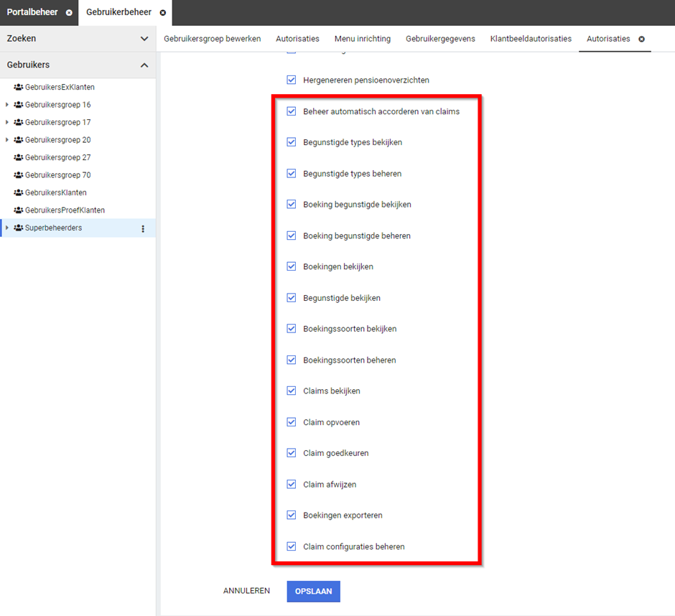Screen dimensions: 675x616
Task: Uncheck Beheer automatisch accorderen van claims
Action: tap(291, 111)
